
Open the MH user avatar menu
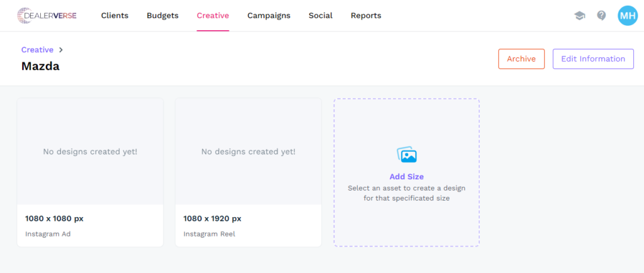coord(627,16)
